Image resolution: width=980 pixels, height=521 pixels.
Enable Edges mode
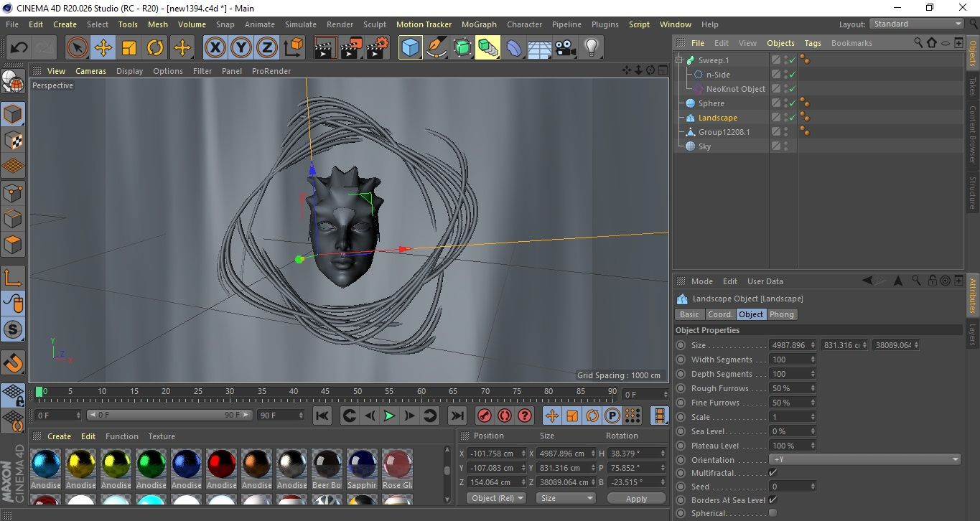[x=13, y=219]
